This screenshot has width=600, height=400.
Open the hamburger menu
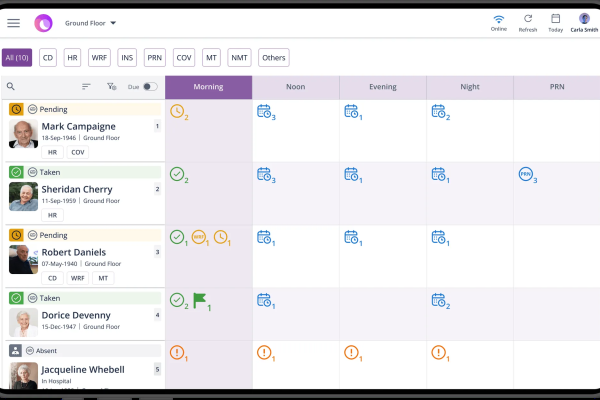click(13, 22)
